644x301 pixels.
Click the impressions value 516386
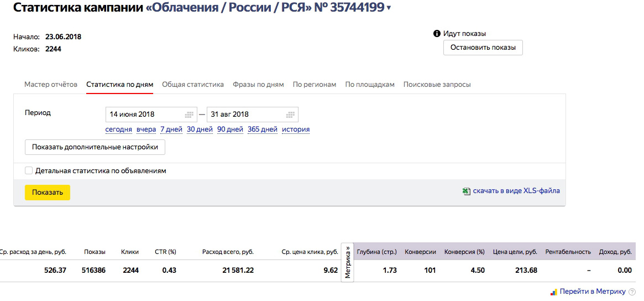(x=93, y=270)
